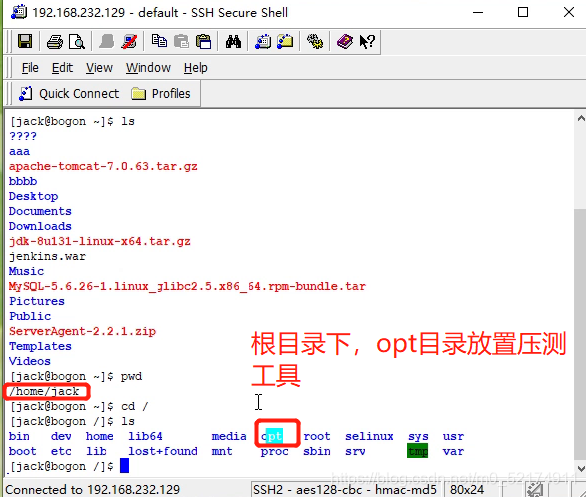586x497 pixels.
Task: Click the Documents directory name
Action: click(40, 211)
